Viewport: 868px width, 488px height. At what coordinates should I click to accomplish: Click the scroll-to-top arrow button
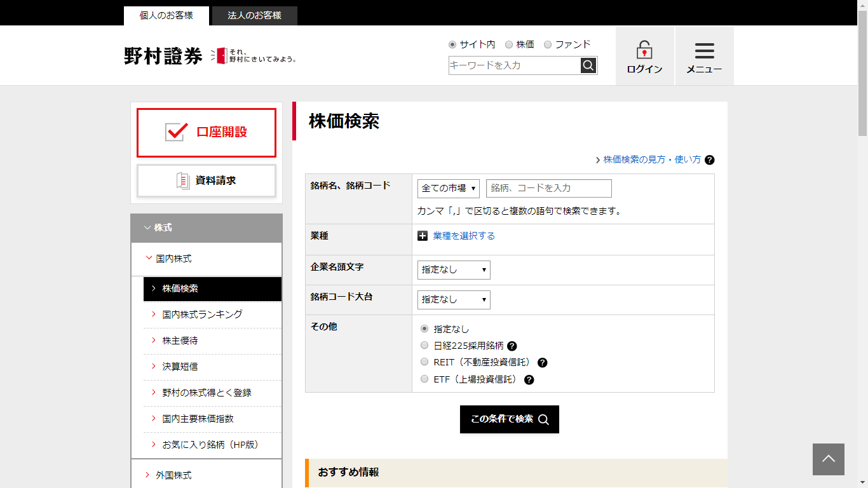tap(828, 459)
